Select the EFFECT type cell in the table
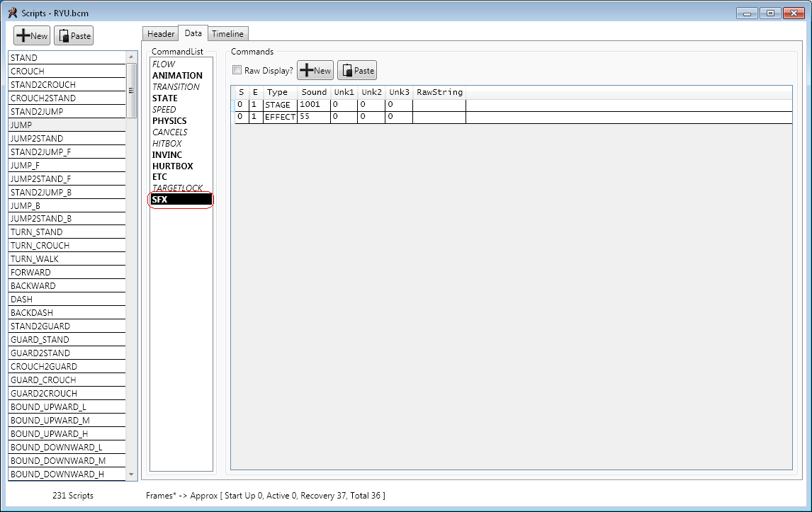This screenshot has width=812, height=512. [280, 117]
